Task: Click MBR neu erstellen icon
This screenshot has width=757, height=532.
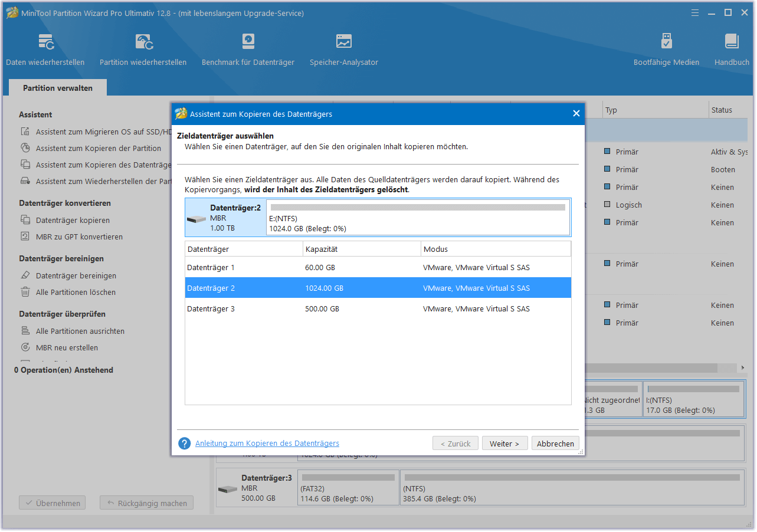Action: (x=25, y=347)
